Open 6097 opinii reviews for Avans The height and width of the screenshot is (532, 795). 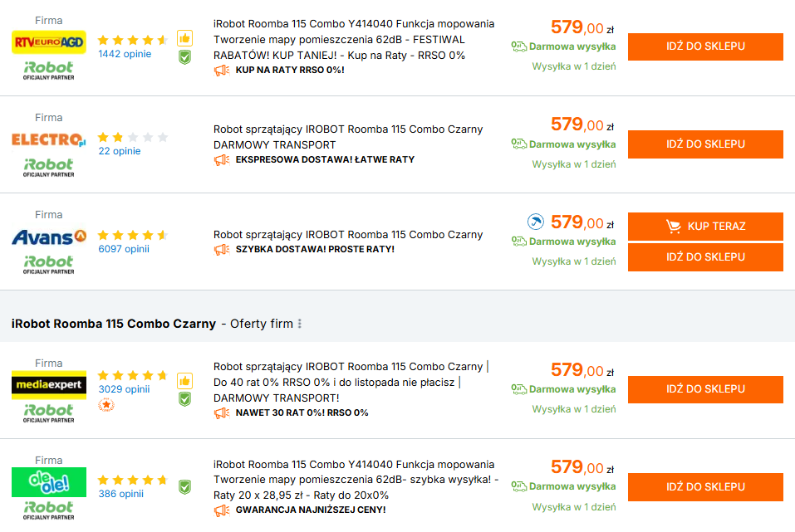pyautogui.click(x=124, y=249)
